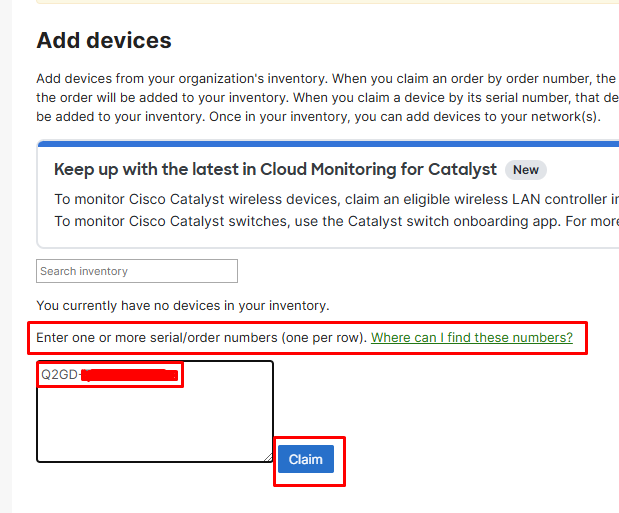The width and height of the screenshot is (619, 513).
Task: Click the 'Add devices from your organization's inventory' paragraph
Action: (x=328, y=98)
